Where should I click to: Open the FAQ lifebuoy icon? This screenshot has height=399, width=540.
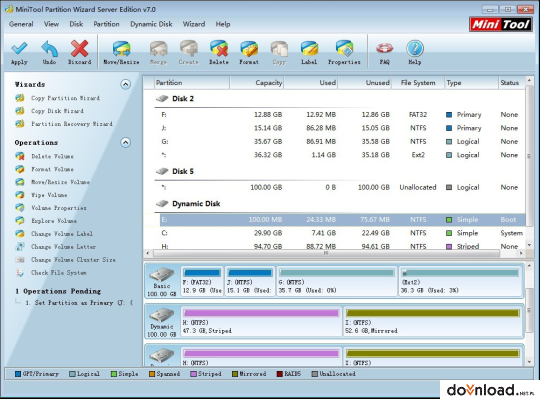[x=384, y=49]
